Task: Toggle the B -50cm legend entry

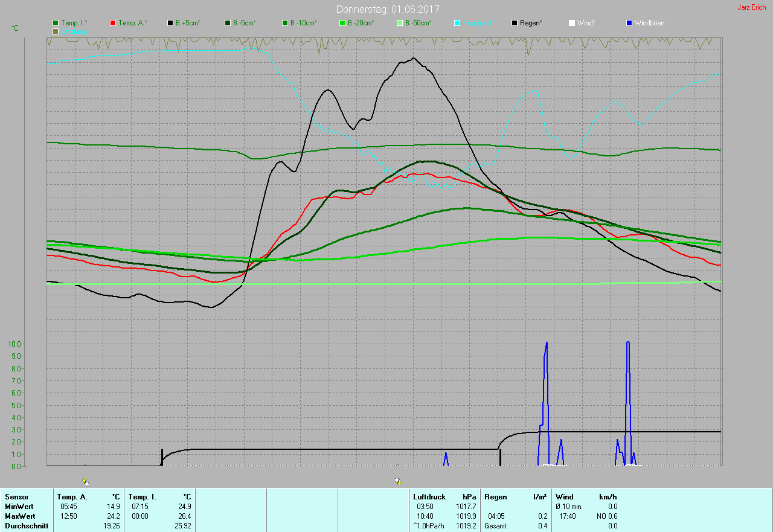Action: click(x=418, y=23)
